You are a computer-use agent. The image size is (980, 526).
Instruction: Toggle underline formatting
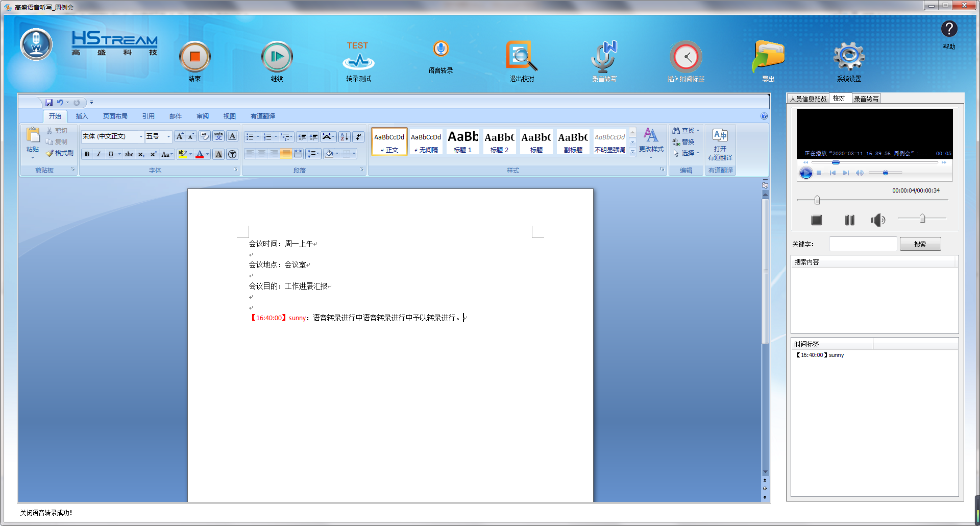[111, 154]
